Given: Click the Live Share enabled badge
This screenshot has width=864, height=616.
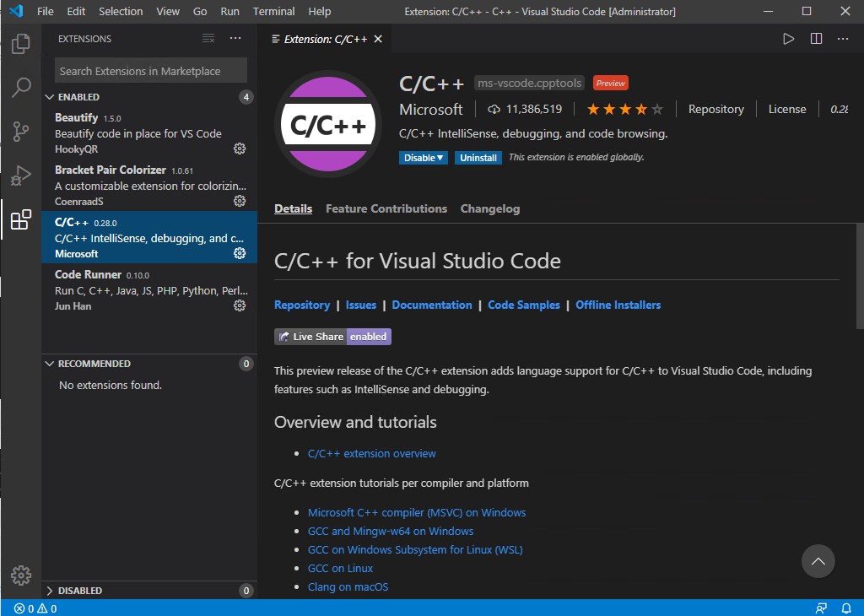Looking at the screenshot, I should (x=332, y=337).
